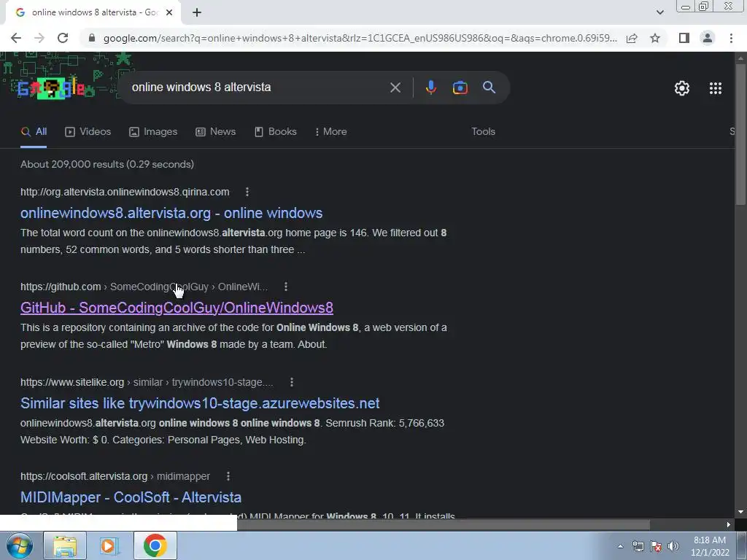Open the tab search dropdown arrow
The height and width of the screenshot is (560, 747).
pyautogui.click(x=659, y=13)
